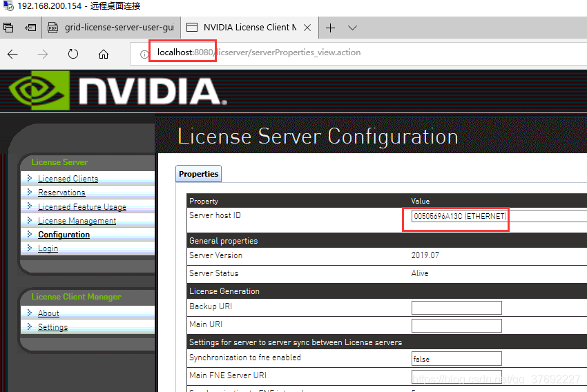Click arrow bullet beside License Management
This screenshot has width=587, height=392.
[x=30, y=220]
